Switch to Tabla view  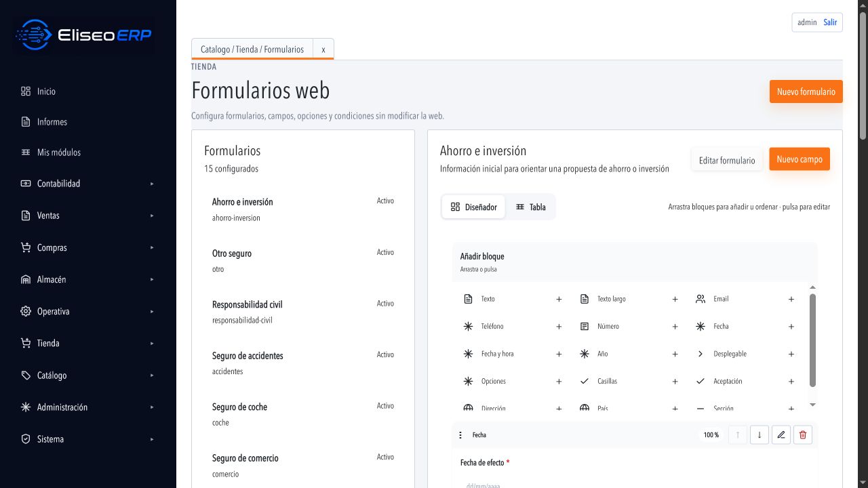(530, 207)
